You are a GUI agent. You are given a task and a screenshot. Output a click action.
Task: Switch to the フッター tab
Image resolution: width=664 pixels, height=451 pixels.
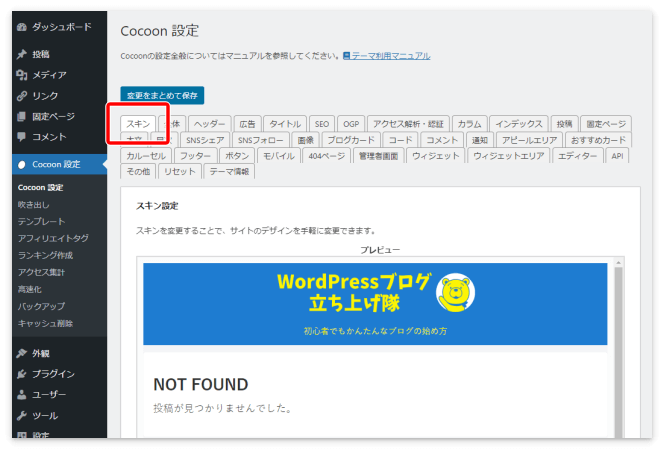(196, 155)
